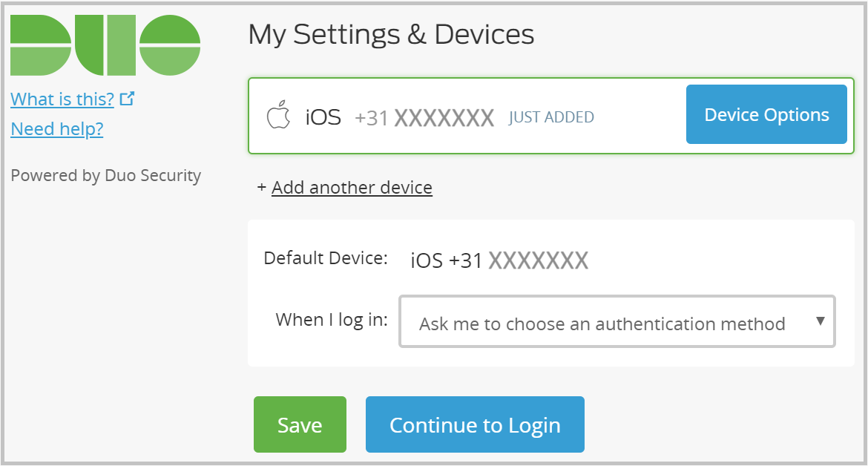Open the Need help? link
The width and height of the screenshot is (868, 466).
click(x=56, y=129)
